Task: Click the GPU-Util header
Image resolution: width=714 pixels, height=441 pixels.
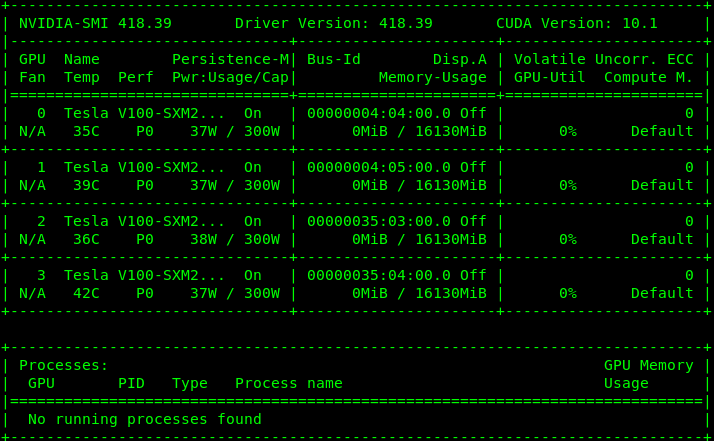Action: tap(550, 77)
